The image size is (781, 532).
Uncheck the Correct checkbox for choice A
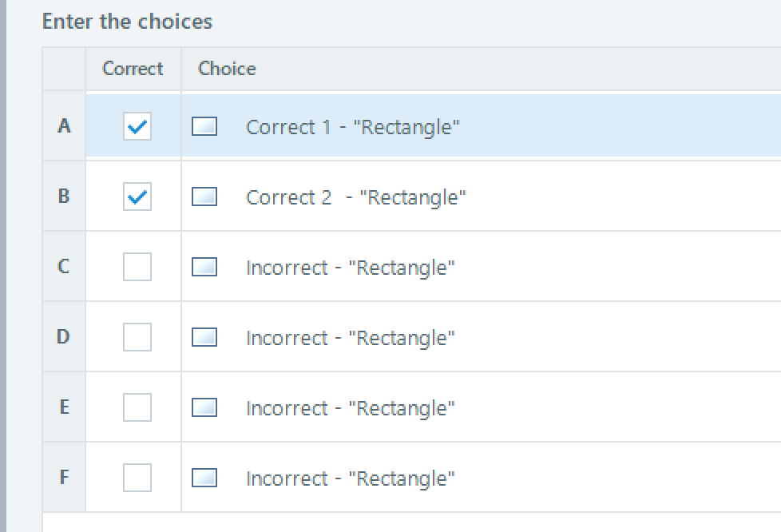[x=137, y=126]
